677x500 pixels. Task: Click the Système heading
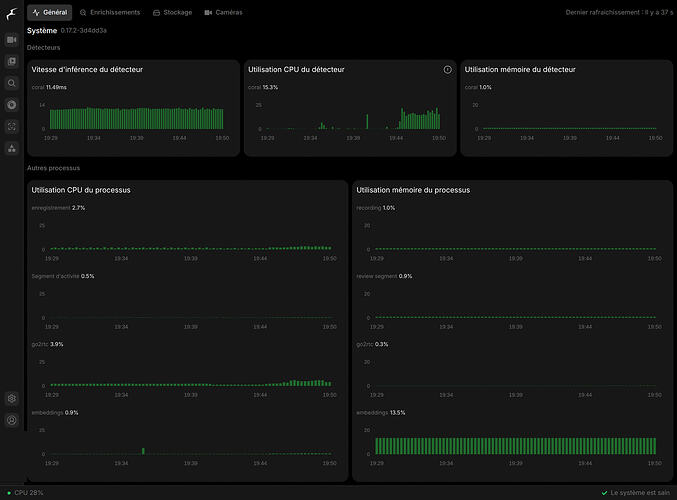tap(42, 31)
